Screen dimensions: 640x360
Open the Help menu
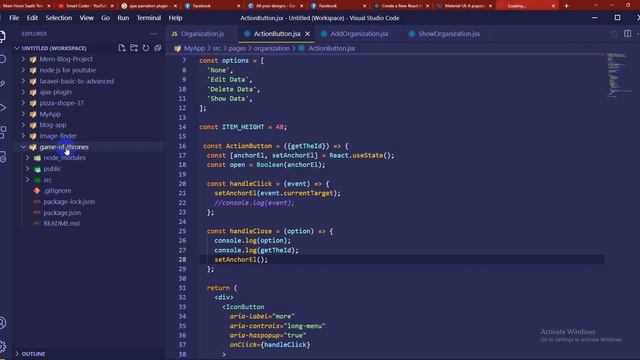[x=175, y=18]
